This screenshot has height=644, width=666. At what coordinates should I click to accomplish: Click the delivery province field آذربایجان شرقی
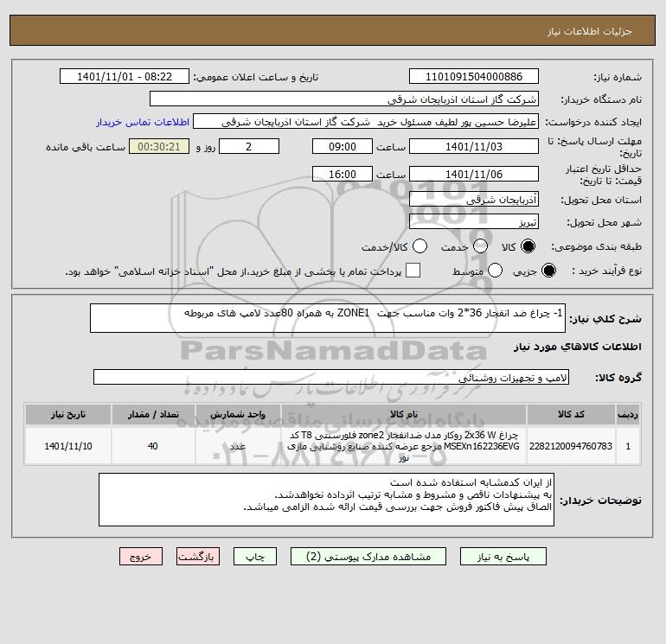coord(474,199)
